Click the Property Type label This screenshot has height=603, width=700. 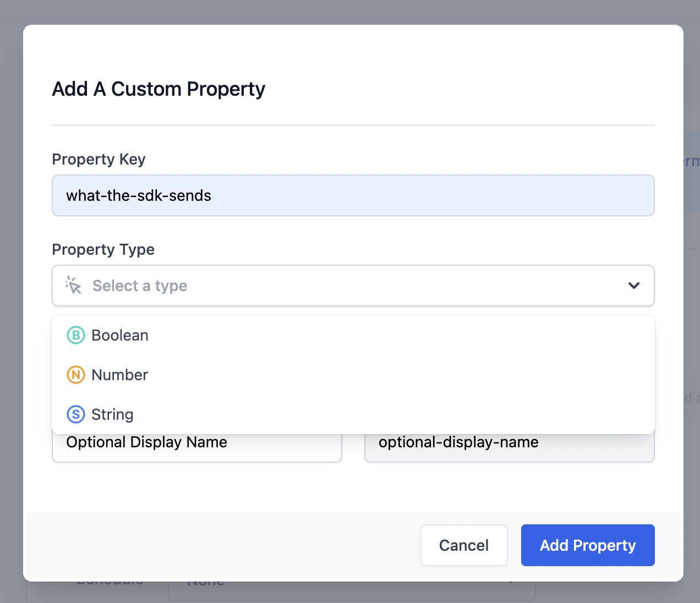(103, 249)
